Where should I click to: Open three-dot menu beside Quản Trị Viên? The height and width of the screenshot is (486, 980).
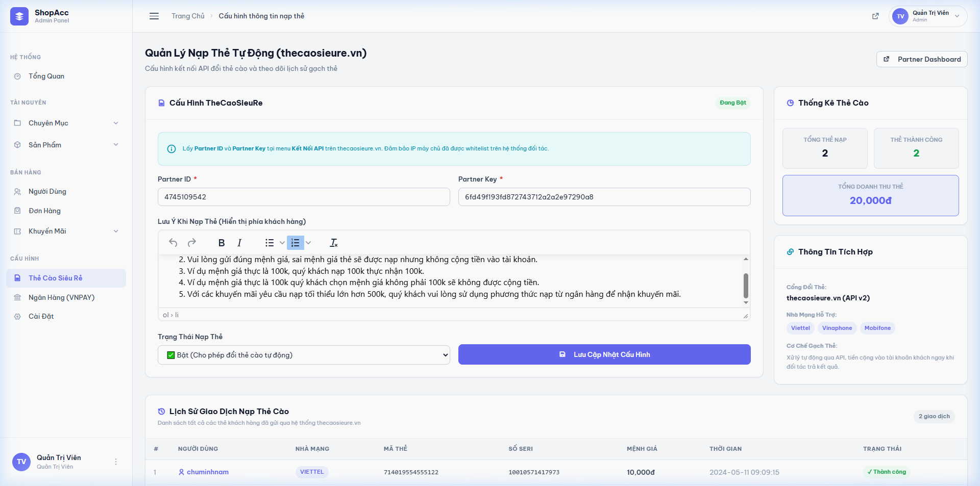pyautogui.click(x=116, y=462)
